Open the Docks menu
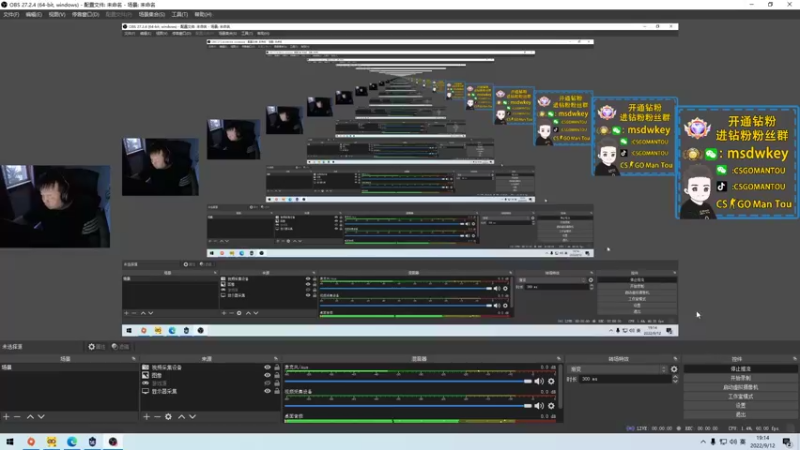800x450 pixels. click(85, 14)
